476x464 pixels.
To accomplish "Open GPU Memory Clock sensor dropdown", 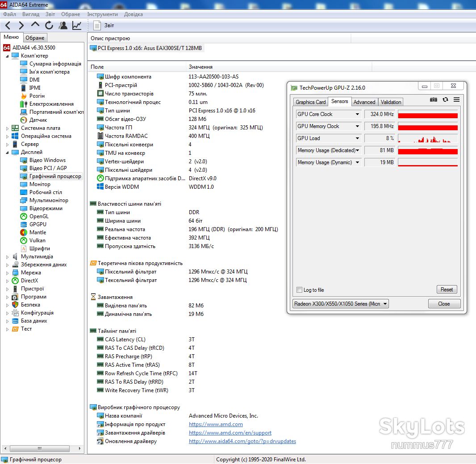I will [357, 126].
